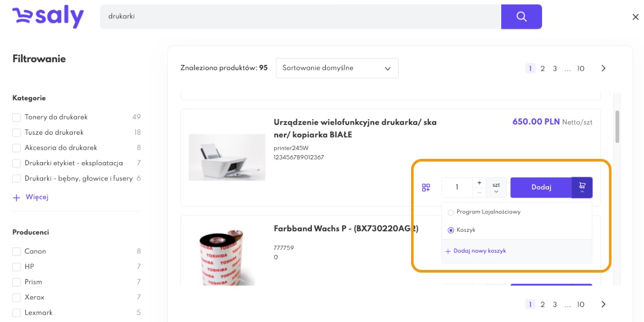Go to next page with top arrow
The height and width of the screenshot is (322, 644).
pyautogui.click(x=603, y=68)
